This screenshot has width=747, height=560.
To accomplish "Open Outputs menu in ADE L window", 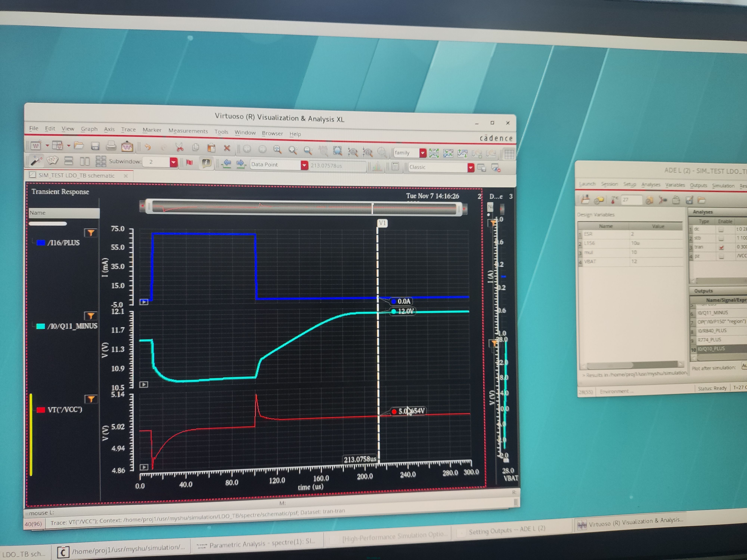I will (698, 185).
